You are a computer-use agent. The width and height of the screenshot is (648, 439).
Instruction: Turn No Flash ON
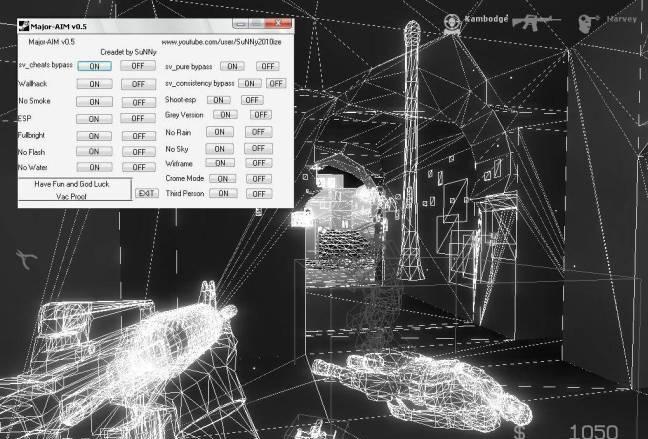[94, 151]
